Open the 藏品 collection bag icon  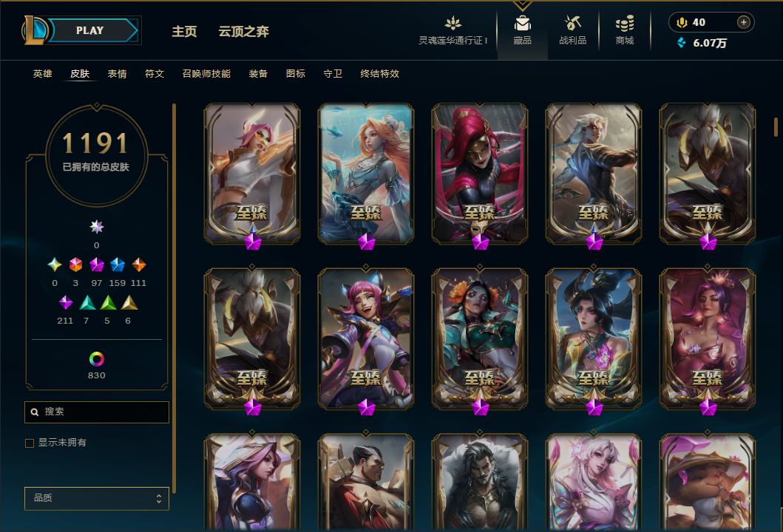click(x=522, y=24)
